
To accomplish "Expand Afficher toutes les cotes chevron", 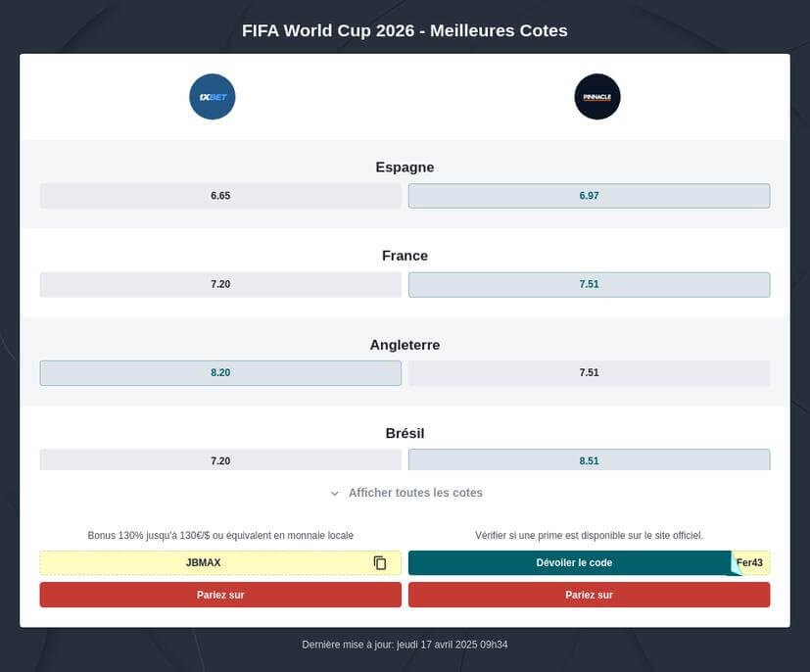I will [335, 494].
